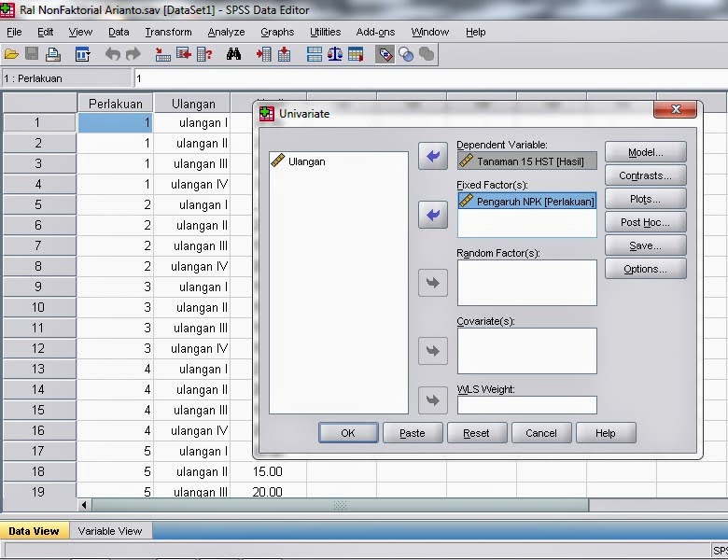Click the Show All Variables gray circles icon
The image size is (728, 560).
[427, 54]
